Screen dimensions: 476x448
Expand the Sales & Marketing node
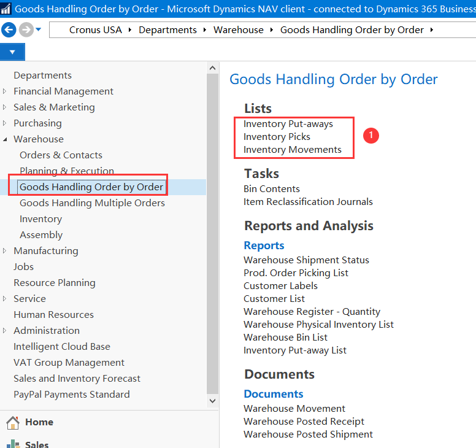pyautogui.click(x=4, y=107)
